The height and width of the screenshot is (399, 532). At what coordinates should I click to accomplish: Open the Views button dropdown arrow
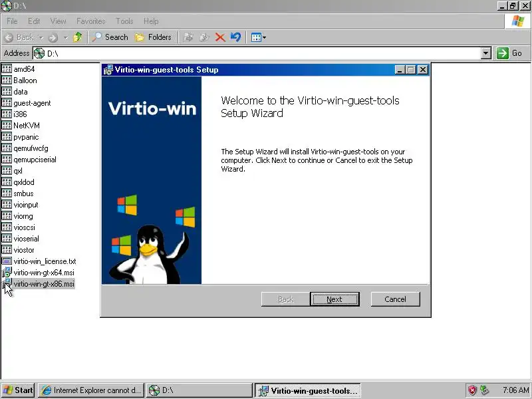tap(264, 37)
